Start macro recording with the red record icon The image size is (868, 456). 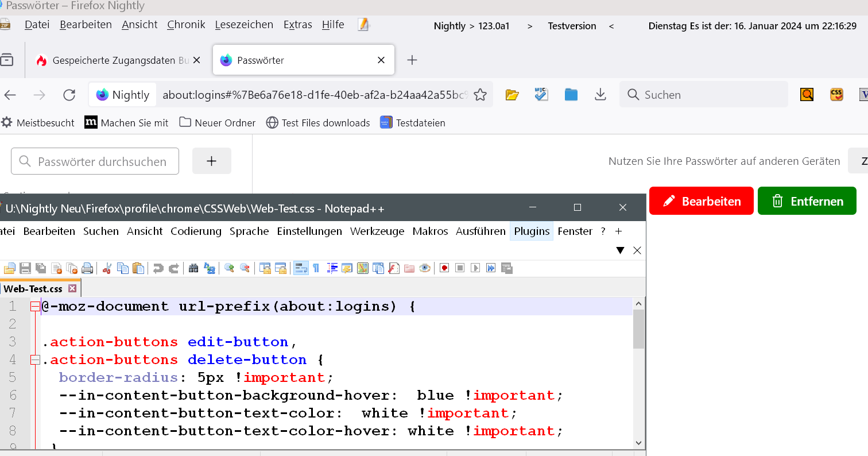444,268
